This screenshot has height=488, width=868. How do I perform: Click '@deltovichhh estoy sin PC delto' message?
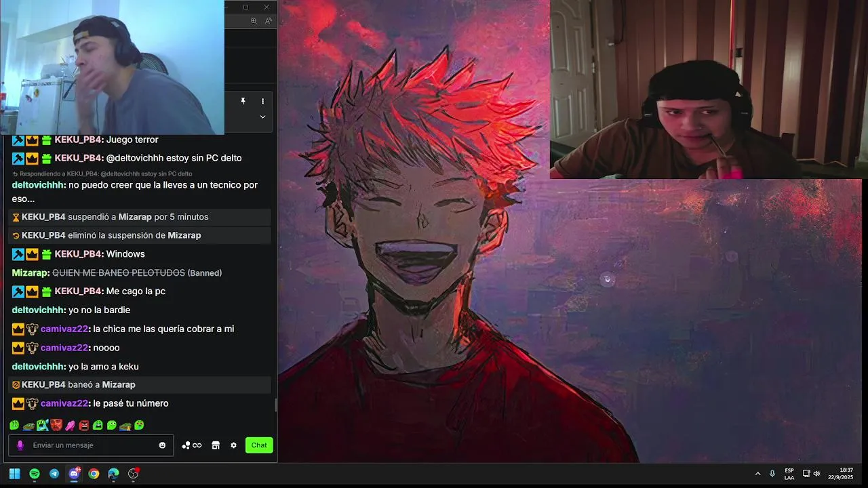tap(174, 158)
